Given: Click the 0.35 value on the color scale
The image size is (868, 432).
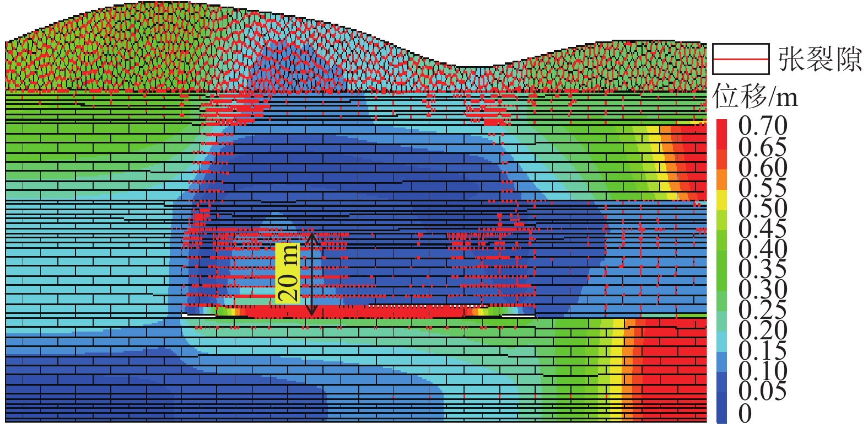Looking at the screenshot, I should pos(763,269).
